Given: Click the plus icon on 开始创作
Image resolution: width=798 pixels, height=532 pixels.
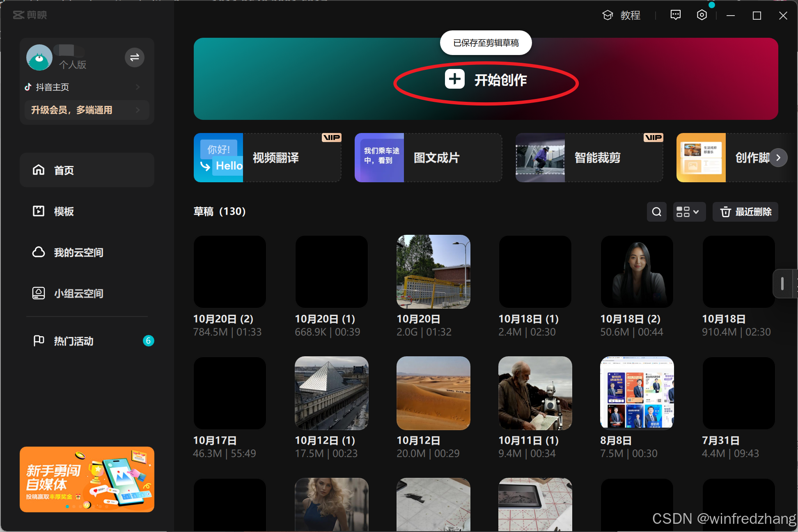Looking at the screenshot, I should [x=454, y=79].
